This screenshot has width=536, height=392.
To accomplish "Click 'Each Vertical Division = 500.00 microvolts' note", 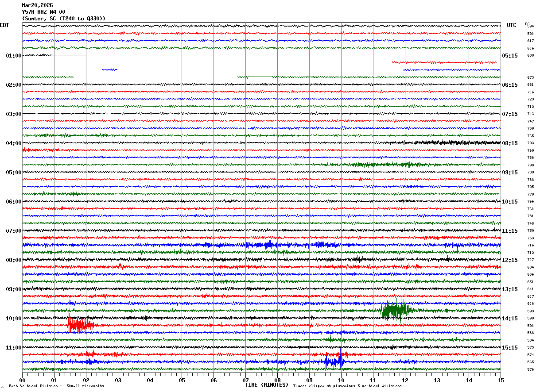I will 56,386.
